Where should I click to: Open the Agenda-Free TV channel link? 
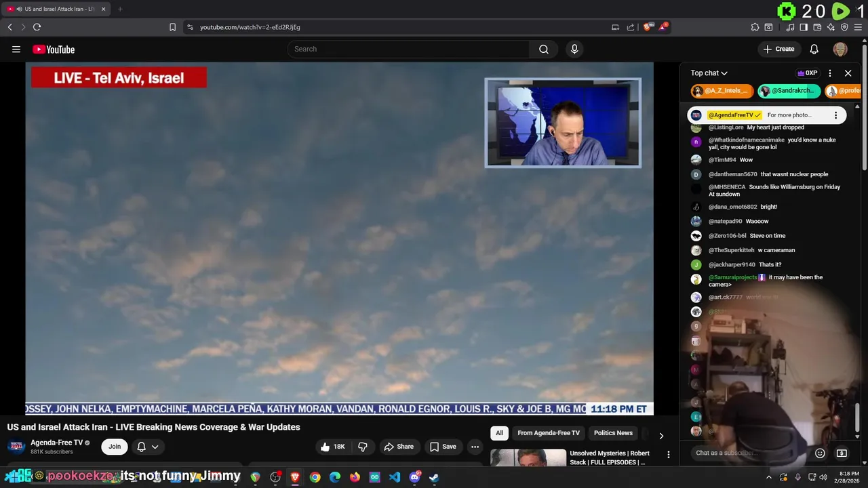point(56,443)
